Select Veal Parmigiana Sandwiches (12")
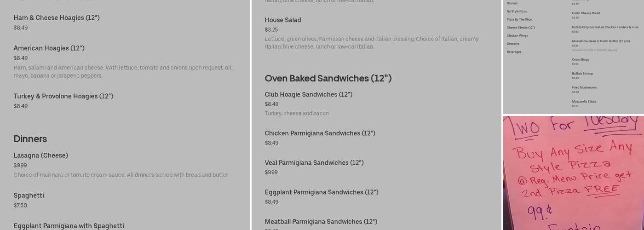 click(x=314, y=163)
